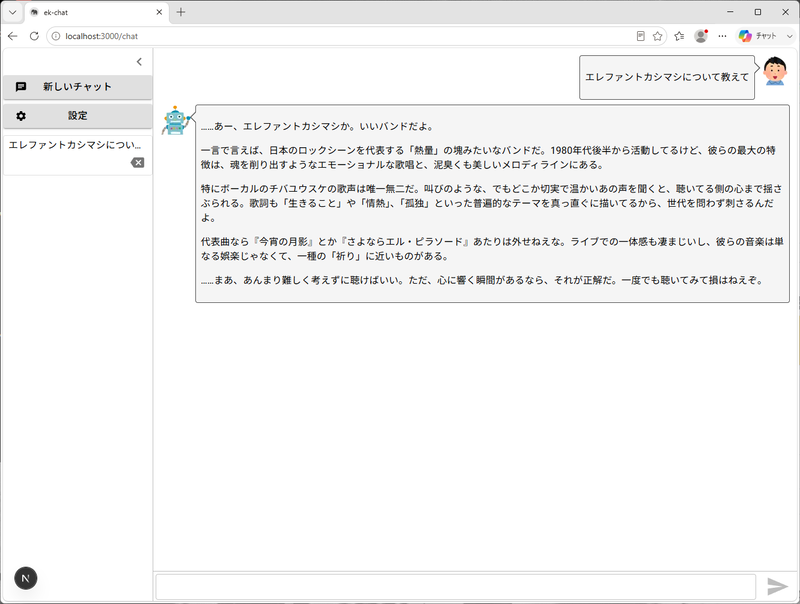Delete the chat history entry with backspace icon
The height and width of the screenshot is (604, 800).
(137, 163)
